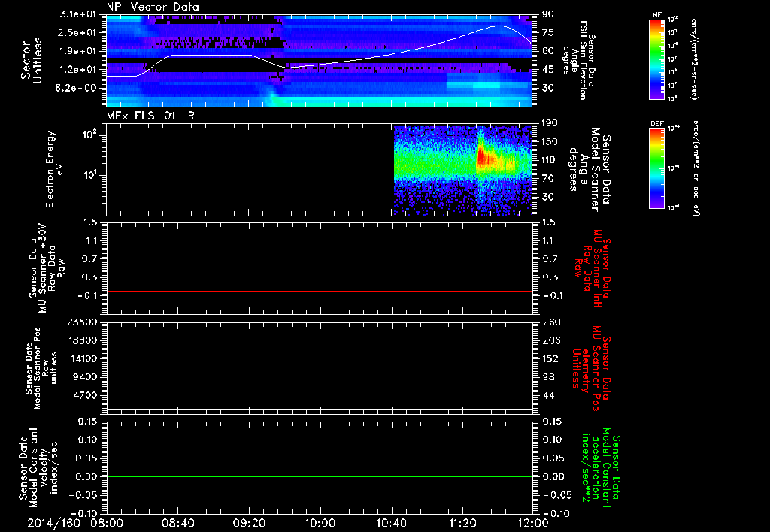This screenshot has height=532, width=770.
Task: Click the "2014/160" date label
Action: (53, 523)
